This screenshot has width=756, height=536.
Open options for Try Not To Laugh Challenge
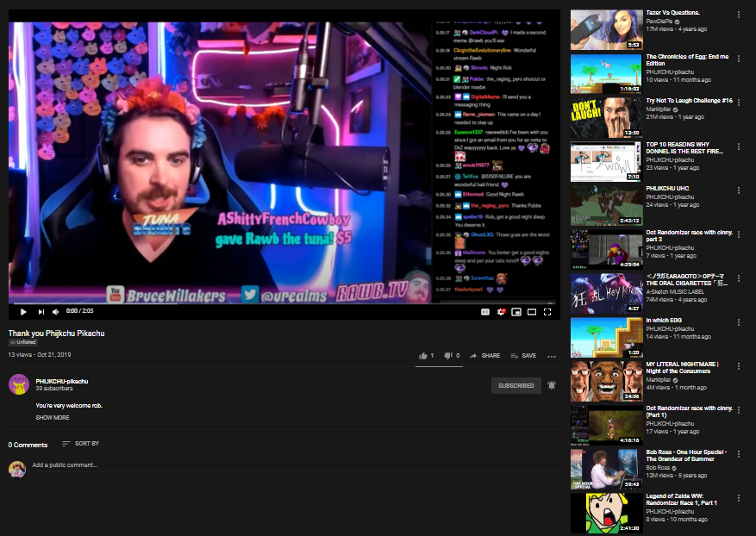tap(738, 103)
